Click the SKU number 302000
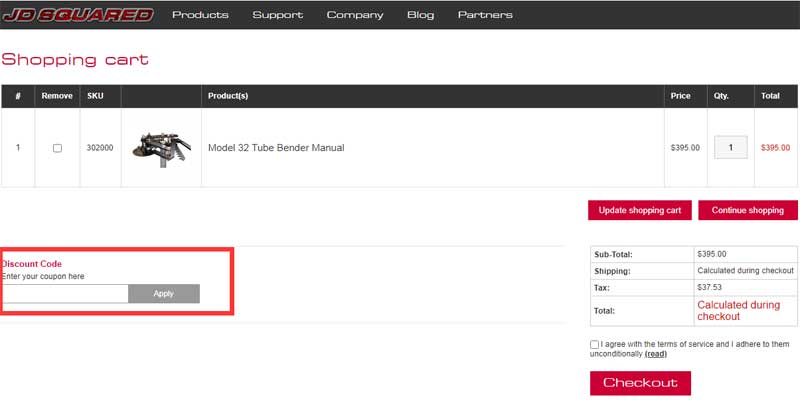Viewport: 800px width, 400px height. coord(100,148)
